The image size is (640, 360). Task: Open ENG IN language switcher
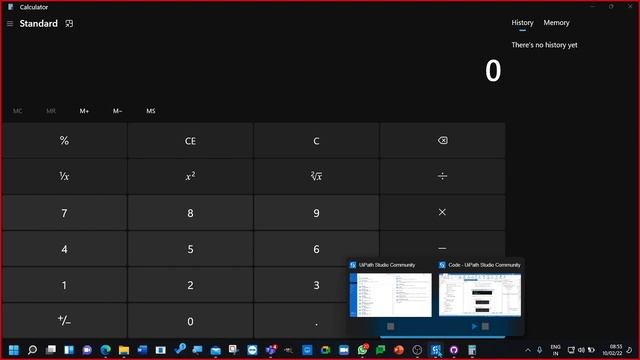click(556, 350)
